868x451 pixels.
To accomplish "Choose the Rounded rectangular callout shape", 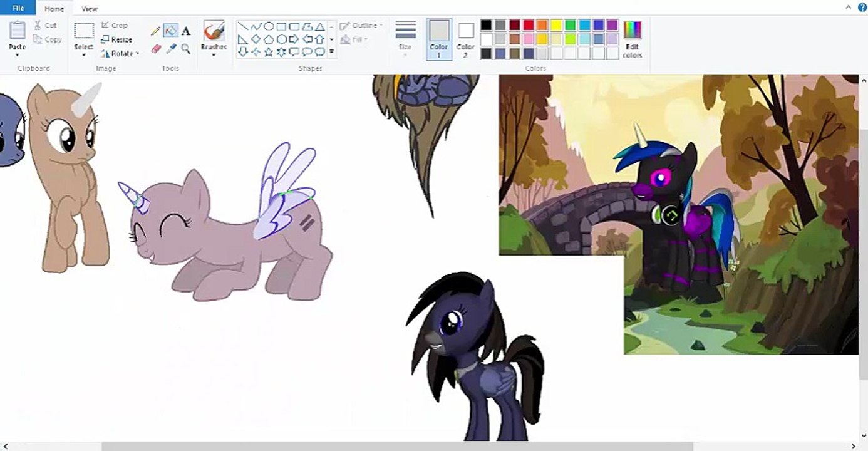I will point(294,51).
